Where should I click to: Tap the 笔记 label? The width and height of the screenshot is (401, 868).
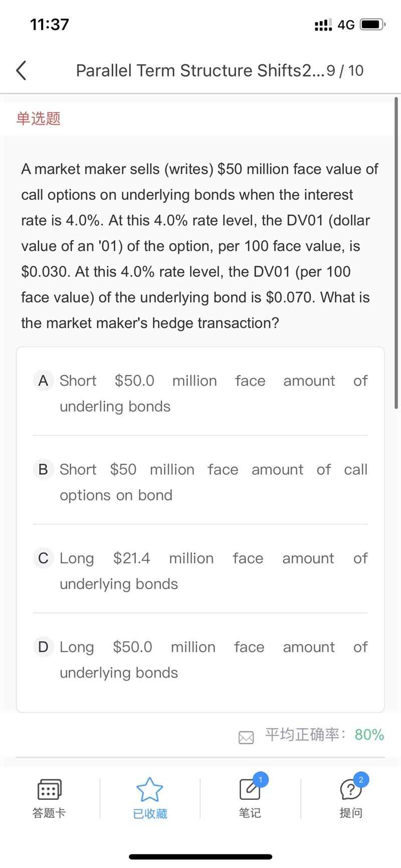(x=250, y=813)
